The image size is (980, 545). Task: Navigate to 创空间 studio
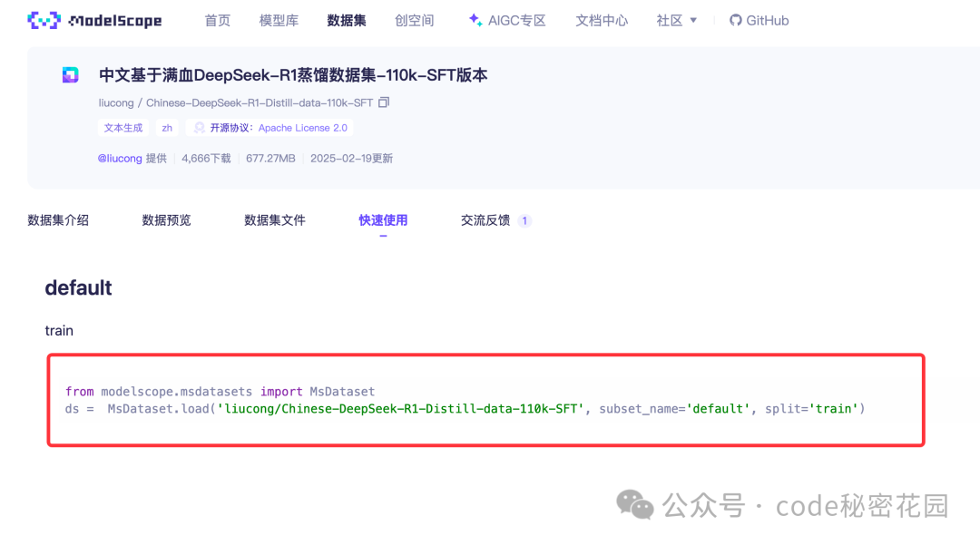point(415,21)
